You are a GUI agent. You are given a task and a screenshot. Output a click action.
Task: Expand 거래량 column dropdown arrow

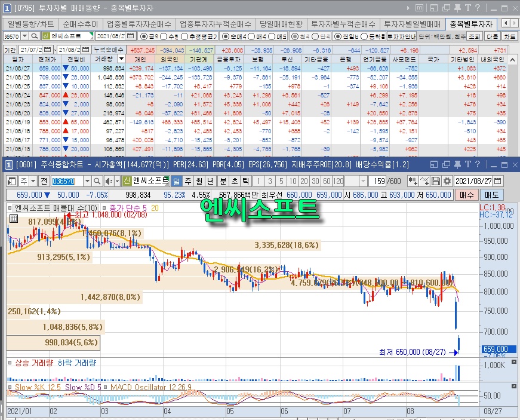(121, 59)
